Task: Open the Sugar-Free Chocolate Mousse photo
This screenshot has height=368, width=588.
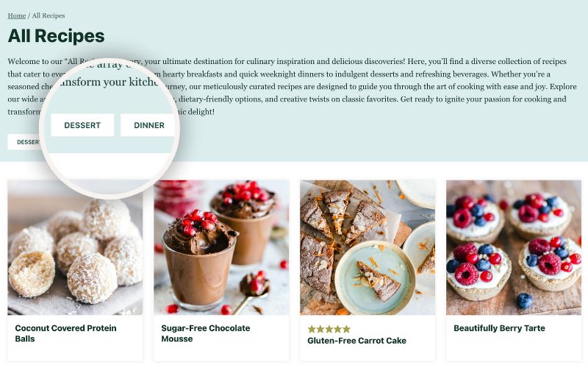Action: click(x=221, y=247)
